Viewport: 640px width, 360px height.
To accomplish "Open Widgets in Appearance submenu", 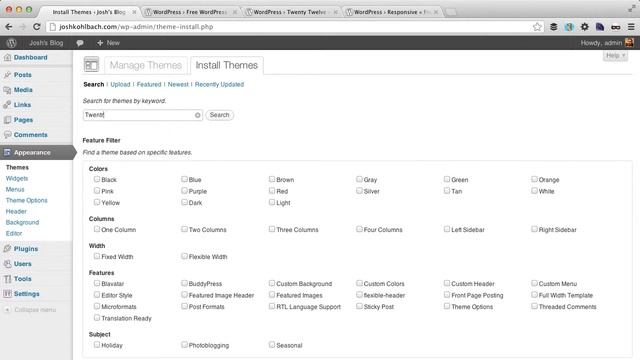I will (x=17, y=178).
